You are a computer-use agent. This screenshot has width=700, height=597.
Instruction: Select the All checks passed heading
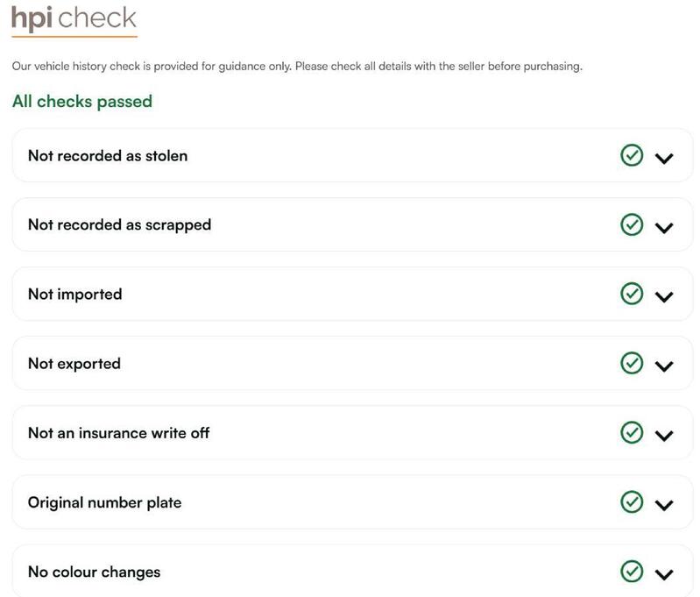tap(82, 102)
